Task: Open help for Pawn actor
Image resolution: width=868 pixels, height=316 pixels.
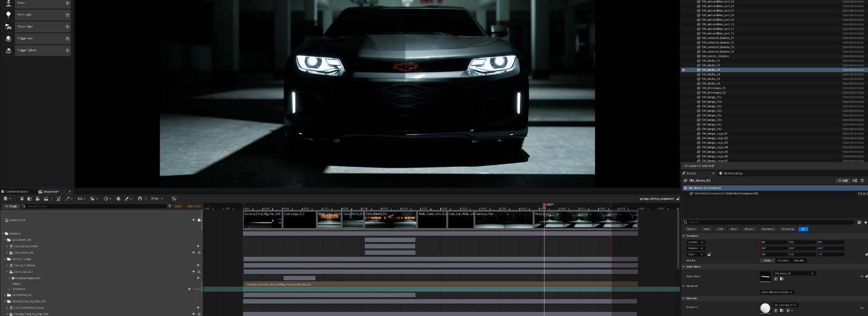Action: (x=67, y=3)
